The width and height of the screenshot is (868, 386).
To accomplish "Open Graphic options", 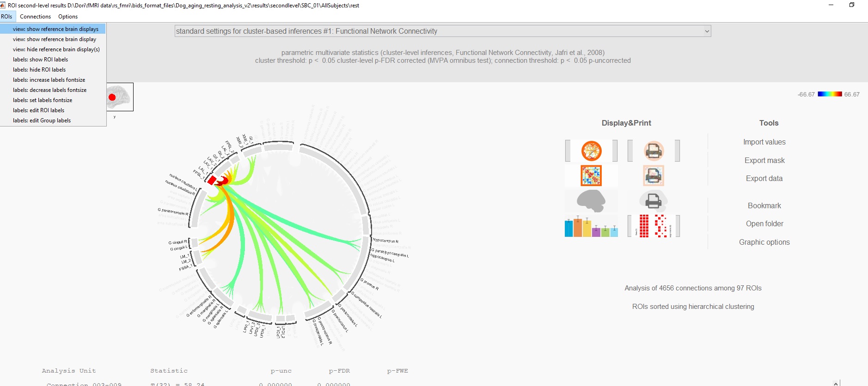I will (x=764, y=242).
